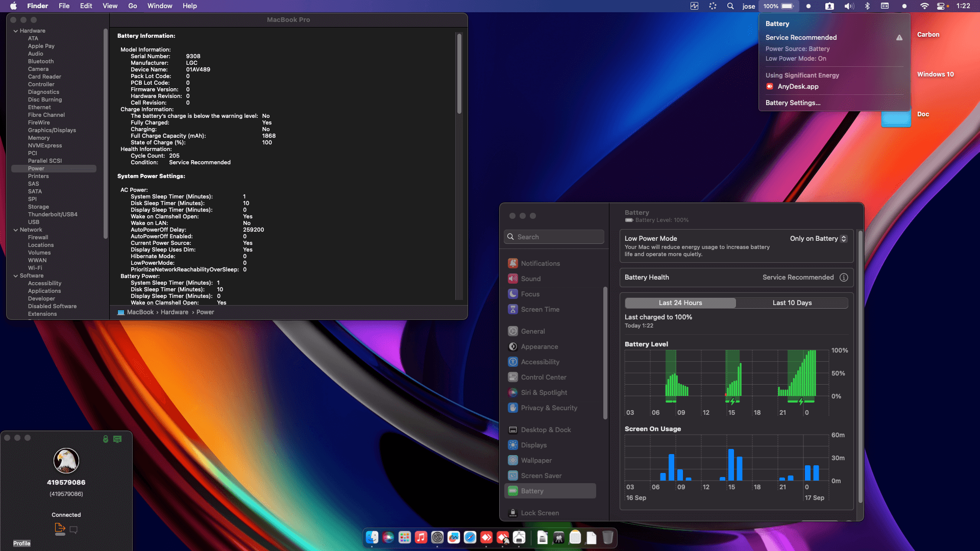Image resolution: width=980 pixels, height=551 pixels.
Task: Click the System Settings search field
Action: point(554,237)
